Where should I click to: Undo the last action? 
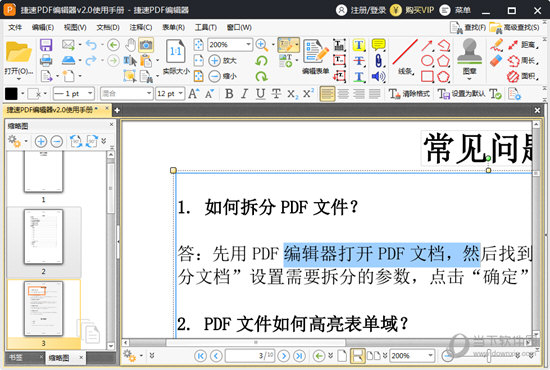pos(92,45)
